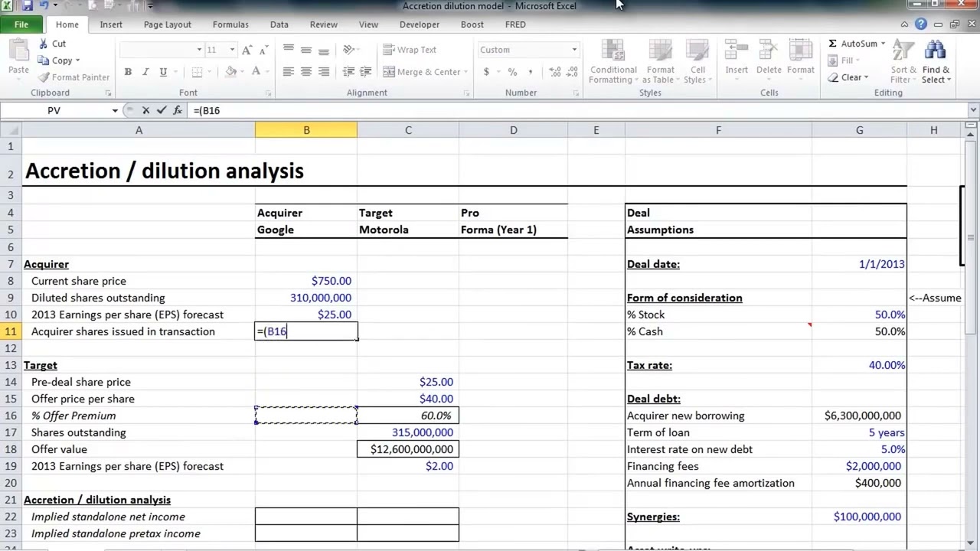Open the Format cells menu
The height and width of the screenshot is (551, 980).
point(800,57)
